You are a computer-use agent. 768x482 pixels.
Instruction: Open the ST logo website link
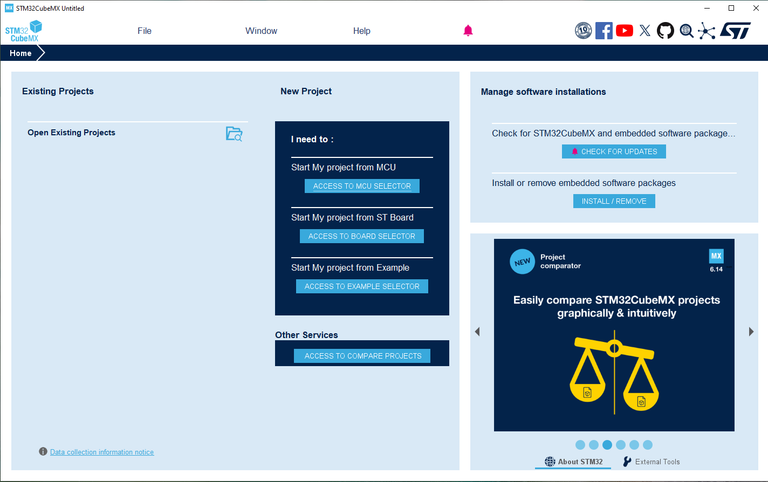click(735, 31)
